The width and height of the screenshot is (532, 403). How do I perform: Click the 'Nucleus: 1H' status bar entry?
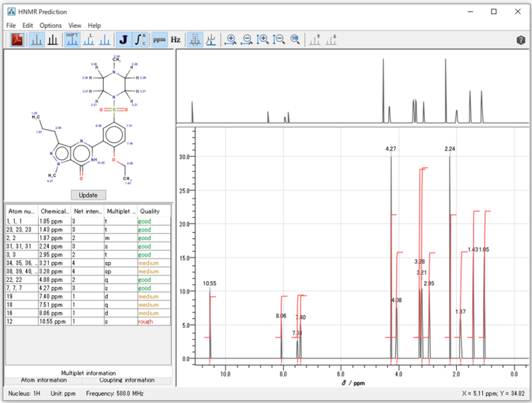[x=24, y=394]
